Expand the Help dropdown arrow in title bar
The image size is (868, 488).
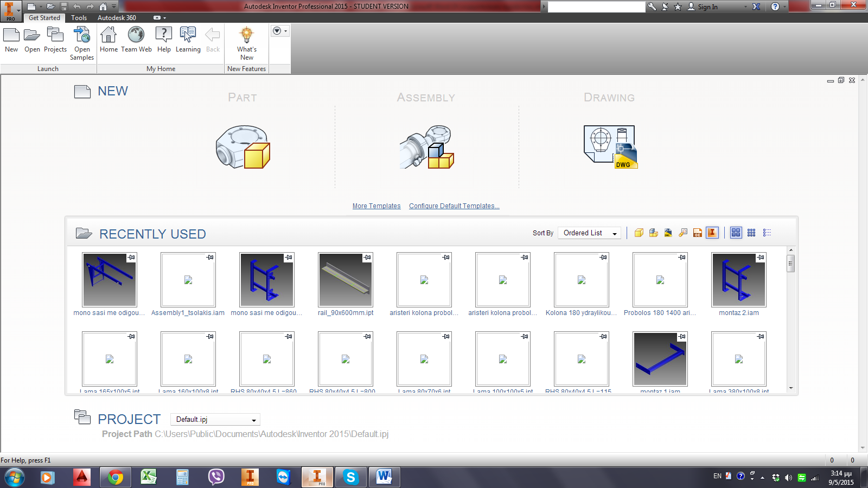tap(784, 7)
